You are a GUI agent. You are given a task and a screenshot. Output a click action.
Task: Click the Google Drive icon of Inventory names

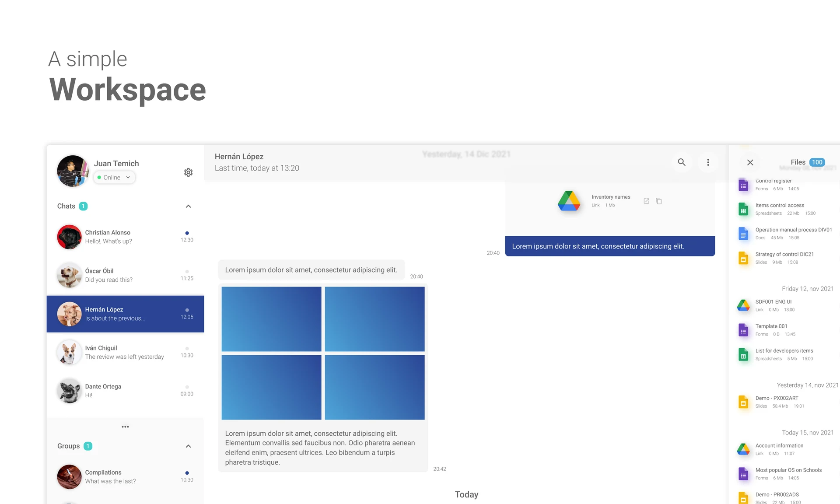(569, 201)
